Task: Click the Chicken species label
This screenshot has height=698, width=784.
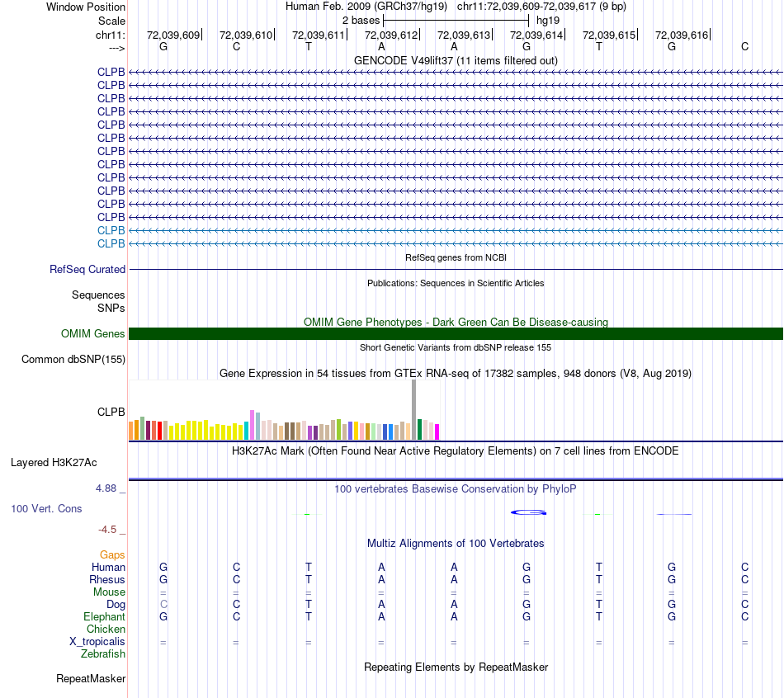Action: click(x=106, y=629)
